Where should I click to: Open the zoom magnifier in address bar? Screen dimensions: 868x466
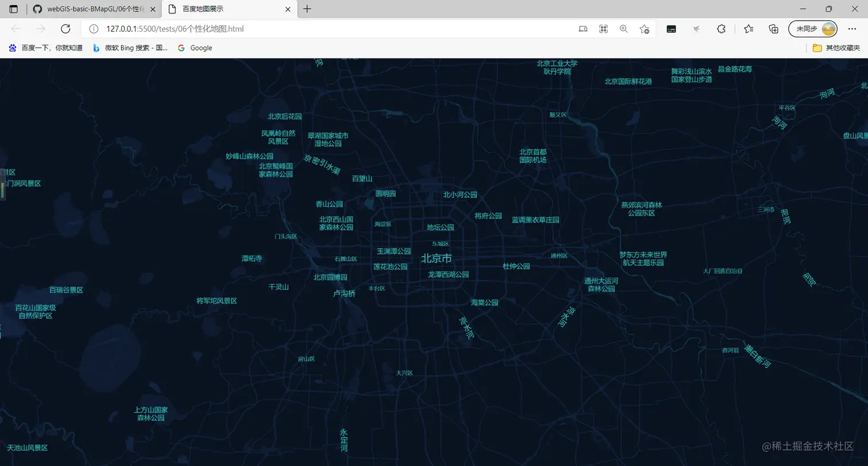point(623,29)
